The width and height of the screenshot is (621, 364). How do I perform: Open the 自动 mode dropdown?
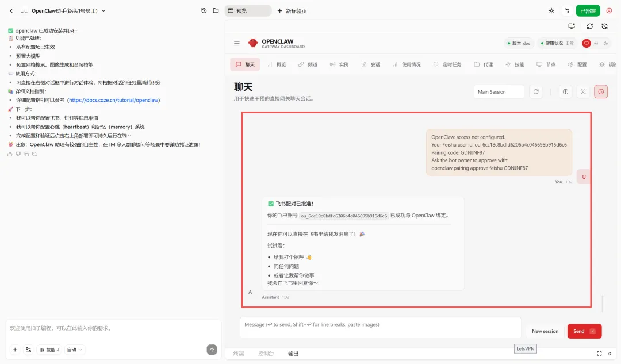[x=74, y=350]
